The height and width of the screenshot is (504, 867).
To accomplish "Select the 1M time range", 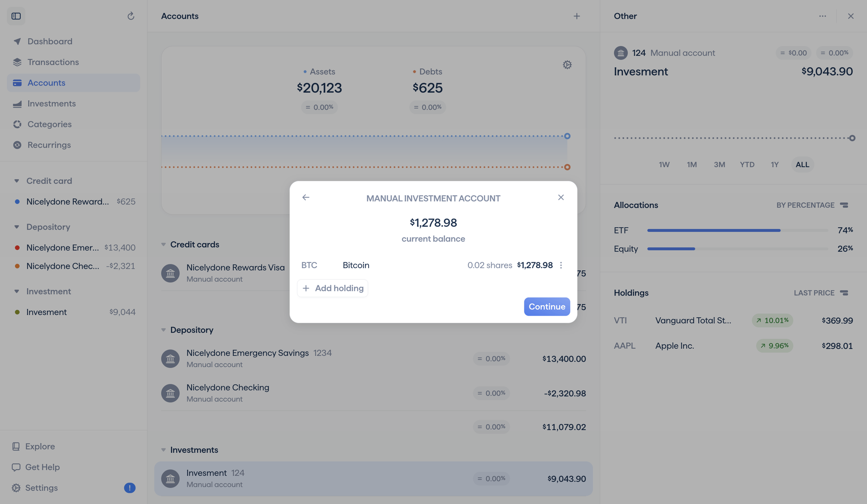I will [x=691, y=165].
